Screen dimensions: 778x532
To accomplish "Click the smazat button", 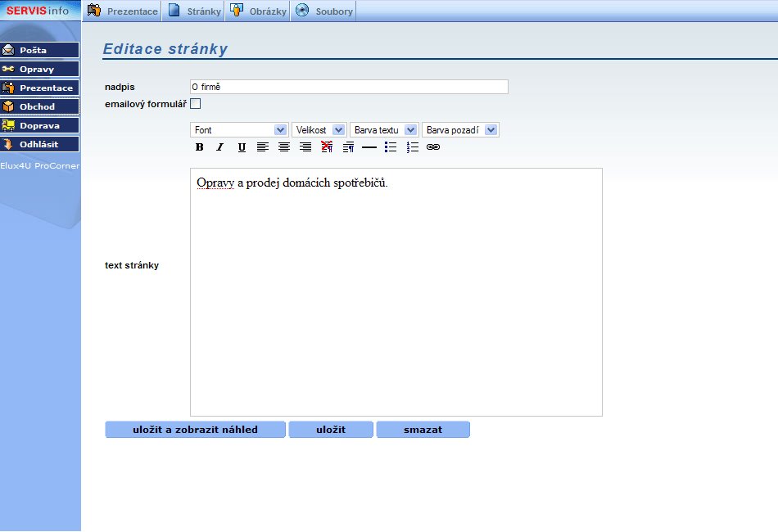I will coord(423,430).
